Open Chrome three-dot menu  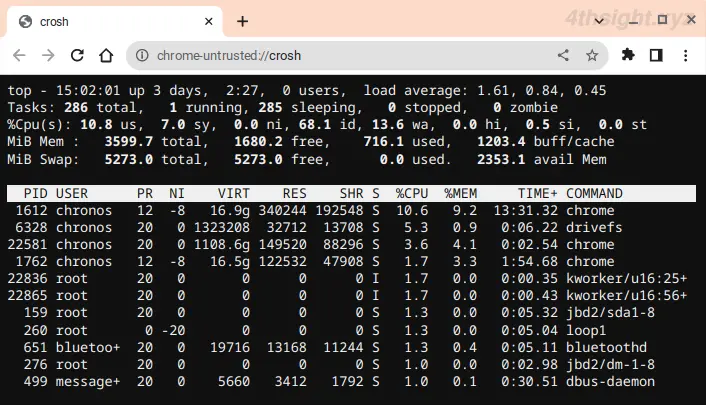685,55
